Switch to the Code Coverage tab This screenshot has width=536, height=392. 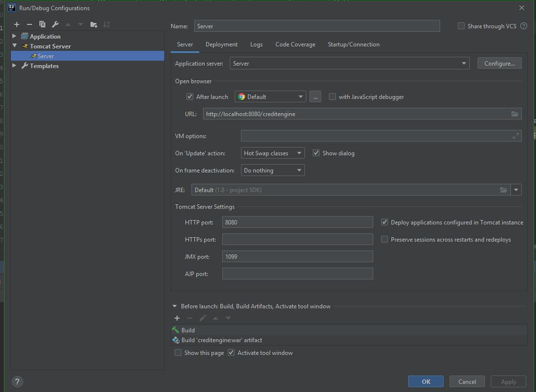(x=295, y=44)
